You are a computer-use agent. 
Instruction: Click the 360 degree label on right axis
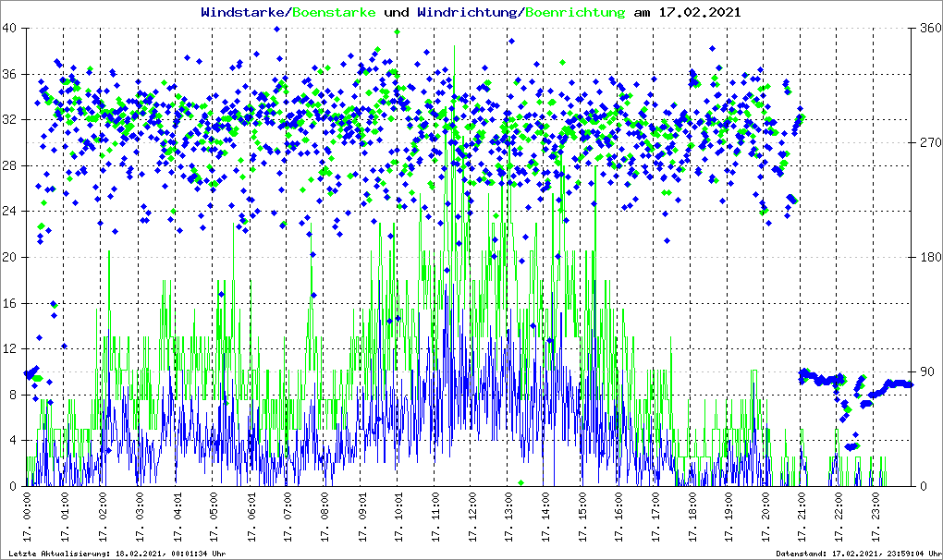928,29
